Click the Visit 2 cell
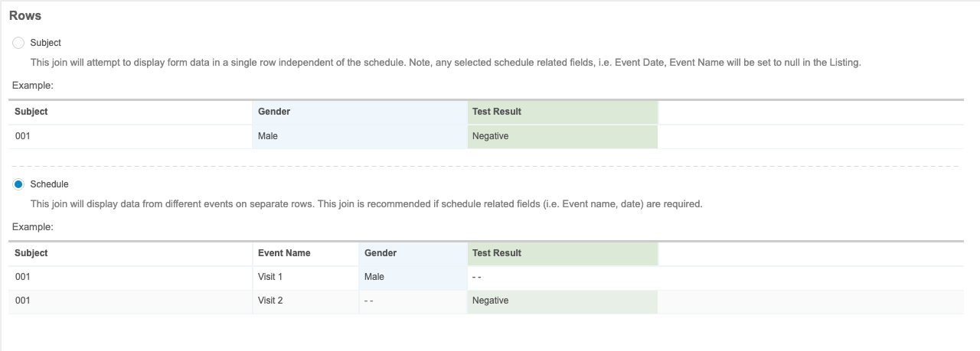Viewport: 980px width, 351px height. click(270, 301)
